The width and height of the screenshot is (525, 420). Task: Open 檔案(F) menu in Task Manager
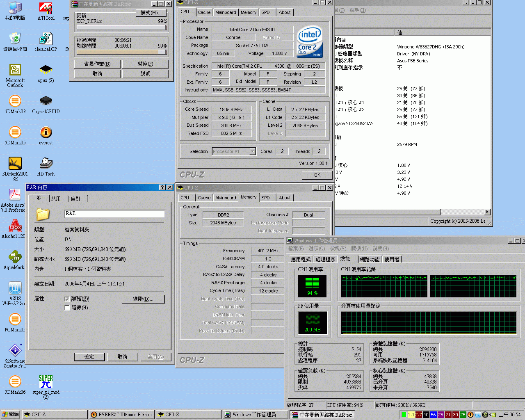pyautogui.click(x=296, y=249)
